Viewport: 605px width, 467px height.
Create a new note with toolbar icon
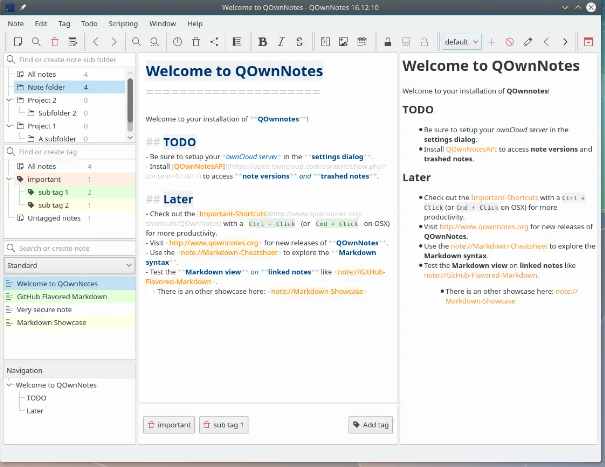click(x=17, y=42)
